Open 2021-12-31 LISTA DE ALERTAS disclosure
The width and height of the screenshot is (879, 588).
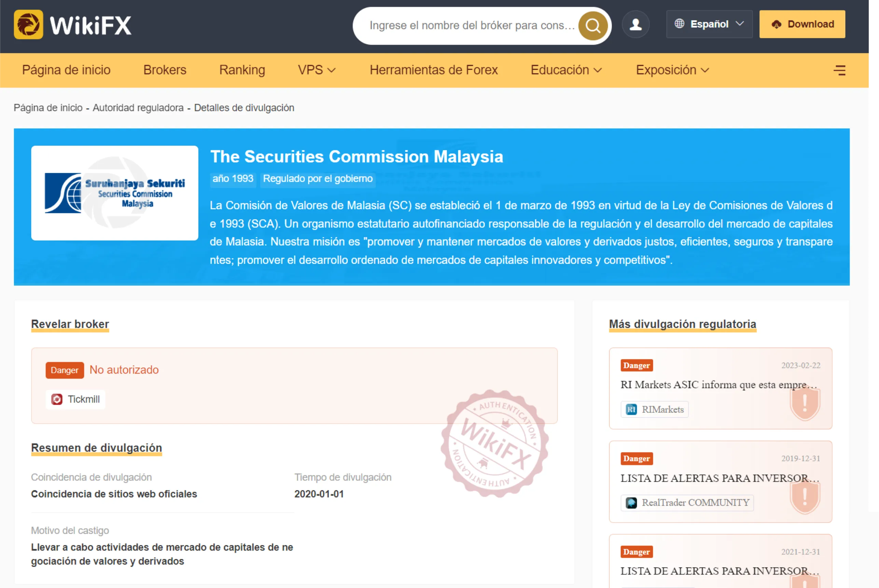(720, 571)
